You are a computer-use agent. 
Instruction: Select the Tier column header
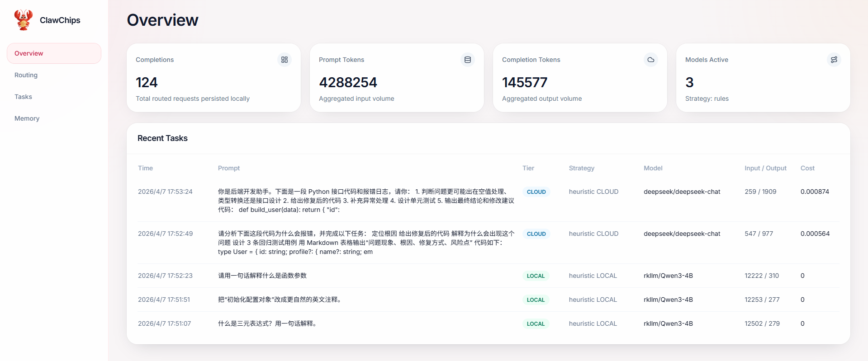pyautogui.click(x=528, y=168)
